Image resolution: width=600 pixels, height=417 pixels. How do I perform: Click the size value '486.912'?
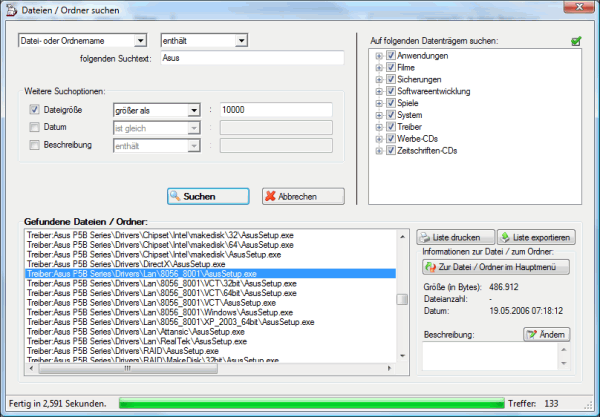[504, 287]
